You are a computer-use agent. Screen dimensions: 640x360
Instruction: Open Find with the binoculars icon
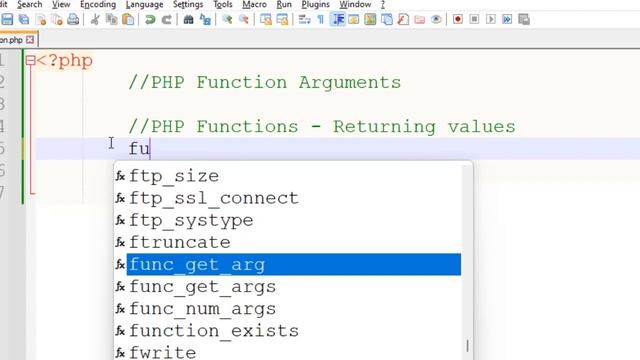coord(188,19)
